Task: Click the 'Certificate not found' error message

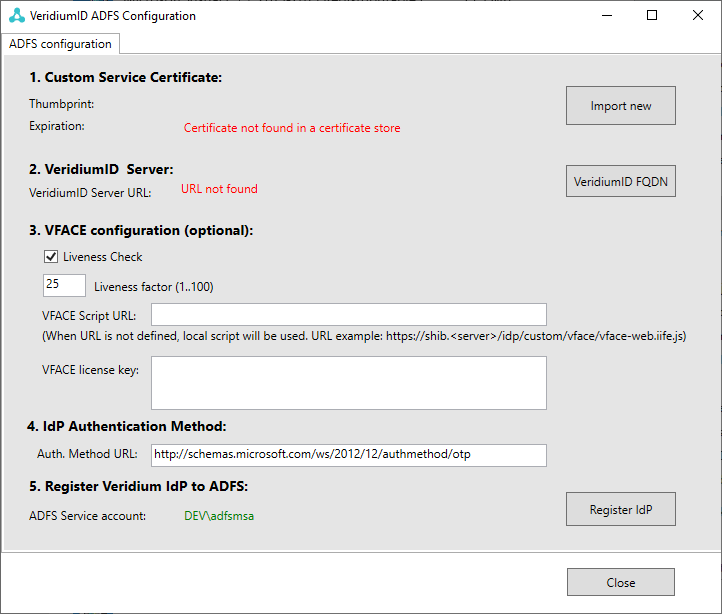Action: 292,128
